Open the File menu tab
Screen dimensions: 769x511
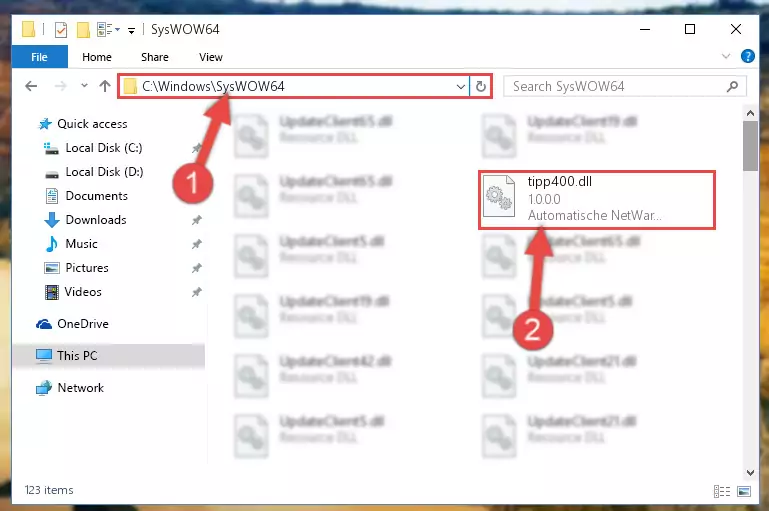pos(39,57)
